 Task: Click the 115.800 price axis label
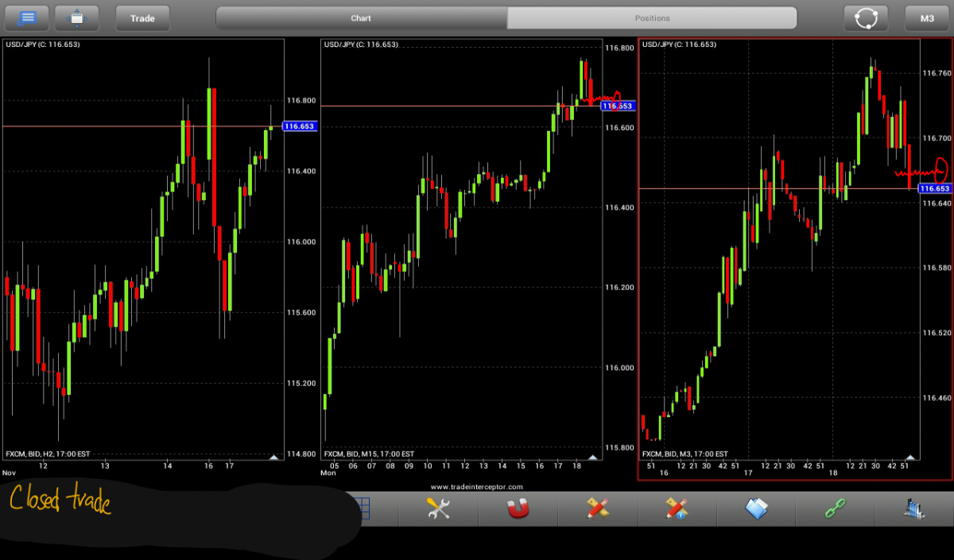click(x=619, y=448)
